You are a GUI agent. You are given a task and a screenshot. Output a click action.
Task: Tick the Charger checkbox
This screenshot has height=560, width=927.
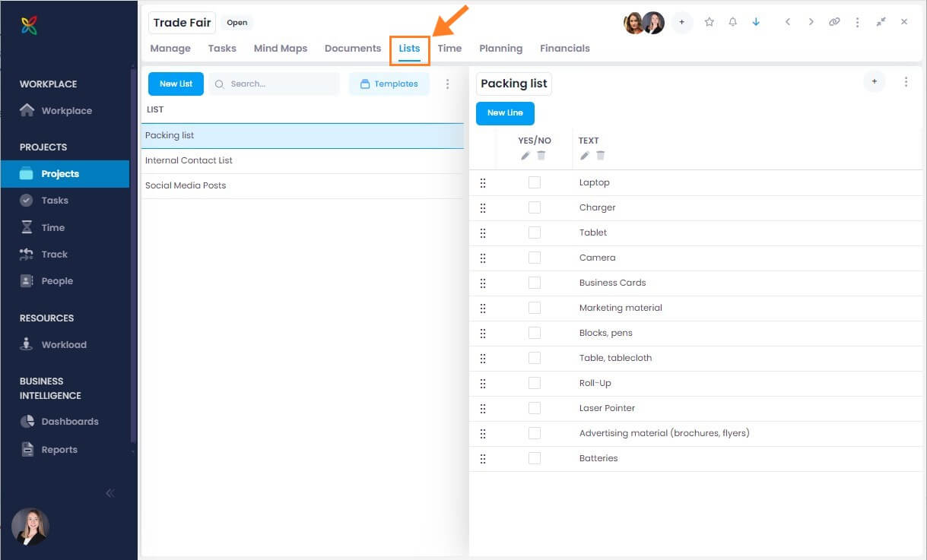[x=535, y=207]
